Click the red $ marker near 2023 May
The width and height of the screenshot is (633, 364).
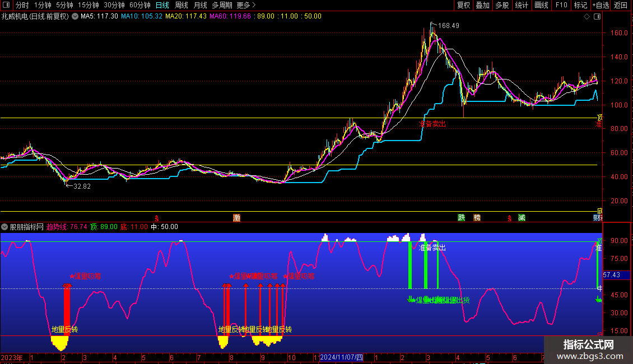click(157, 218)
